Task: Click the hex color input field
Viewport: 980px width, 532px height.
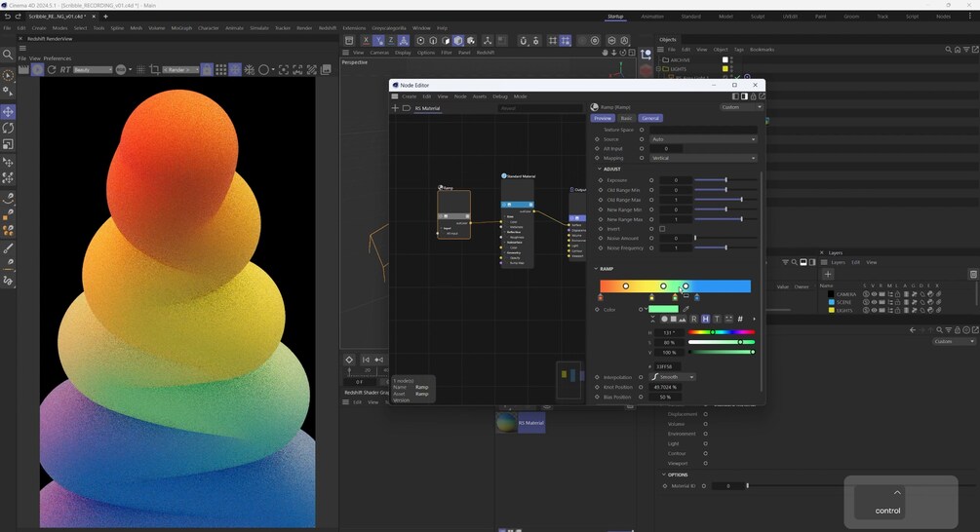Action: pyautogui.click(x=667, y=367)
